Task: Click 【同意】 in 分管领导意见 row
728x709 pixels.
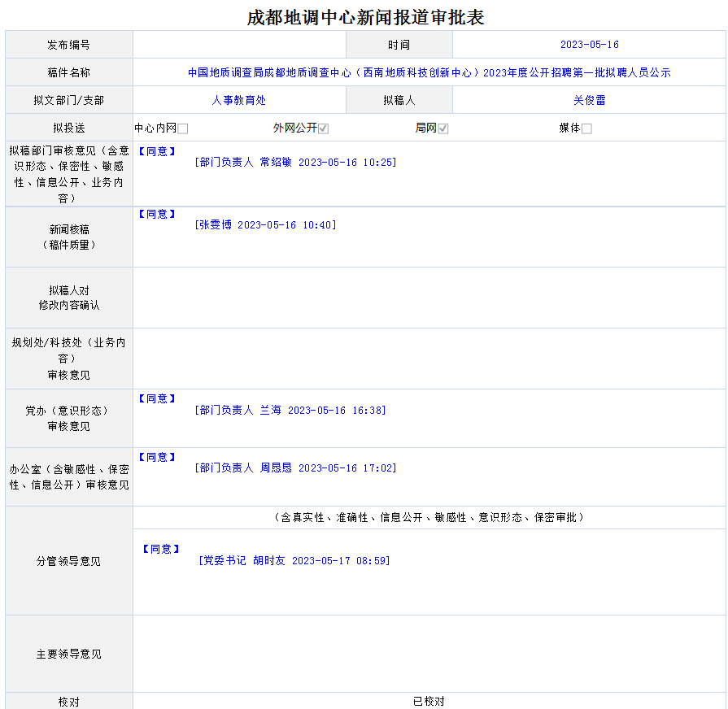Action: click(x=160, y=549)
